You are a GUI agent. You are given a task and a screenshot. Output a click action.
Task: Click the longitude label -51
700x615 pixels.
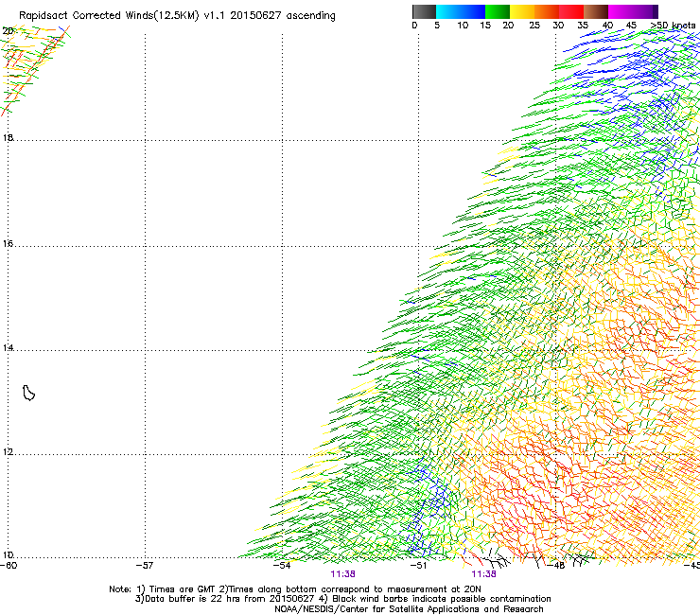[x=418, y=565]
